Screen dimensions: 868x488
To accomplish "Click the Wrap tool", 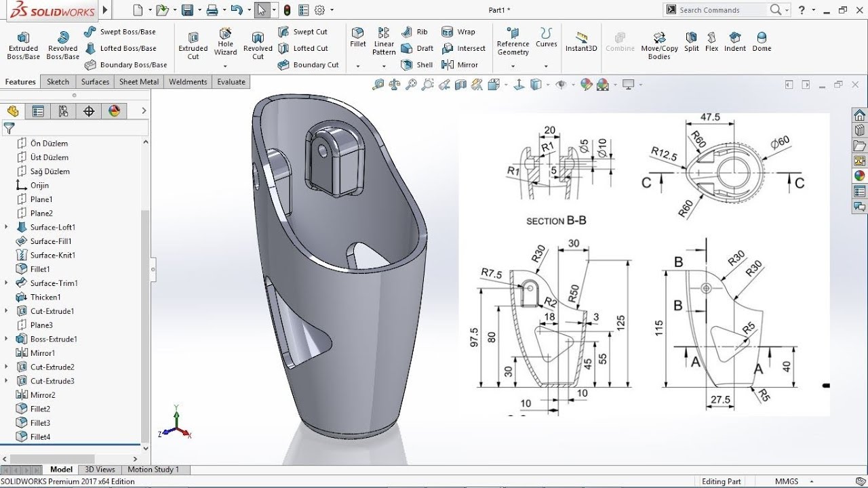I will pos(458,32).
